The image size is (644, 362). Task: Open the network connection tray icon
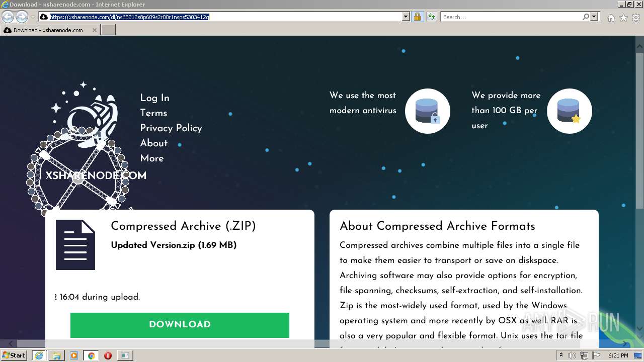point(584,355)
